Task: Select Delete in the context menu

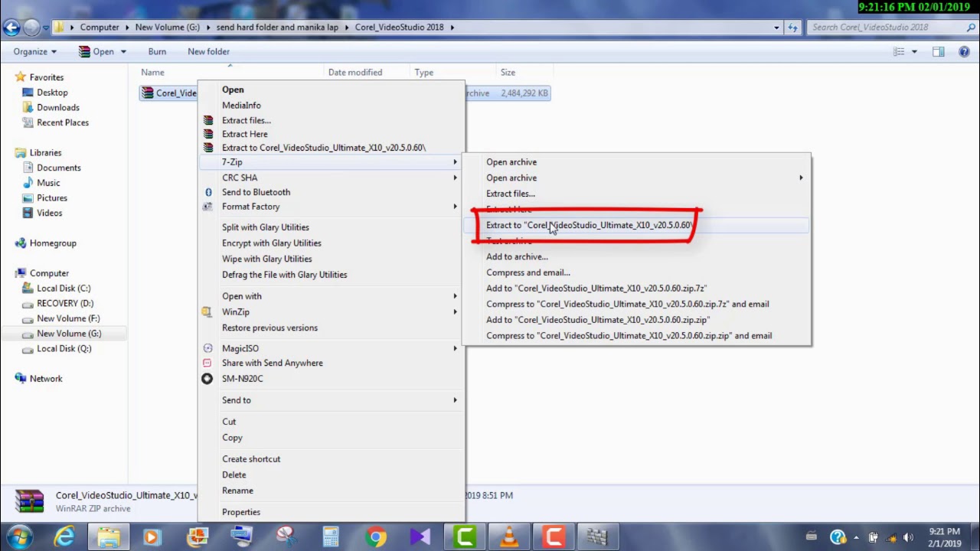Action: click(x=234, y=474)
